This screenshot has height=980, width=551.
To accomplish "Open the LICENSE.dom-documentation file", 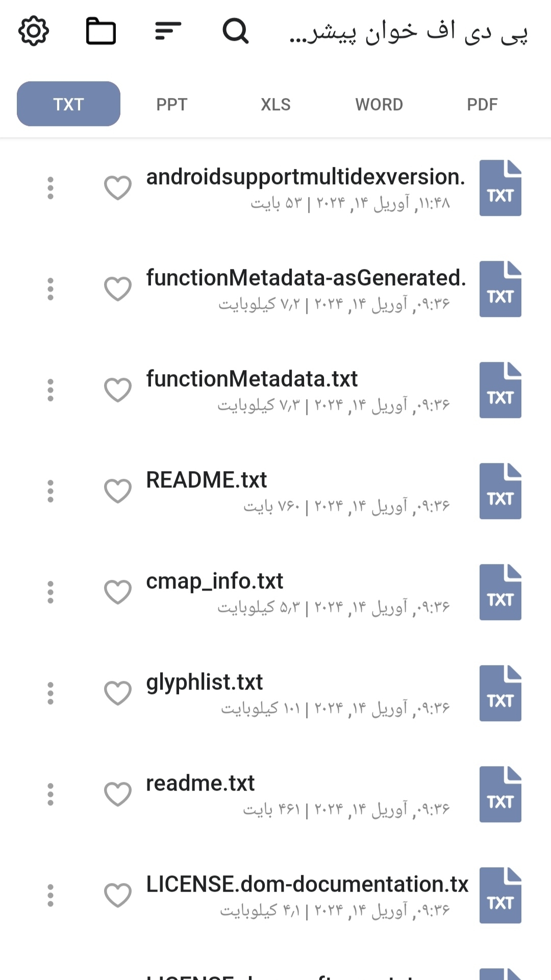I will click(x=307, y=885).
